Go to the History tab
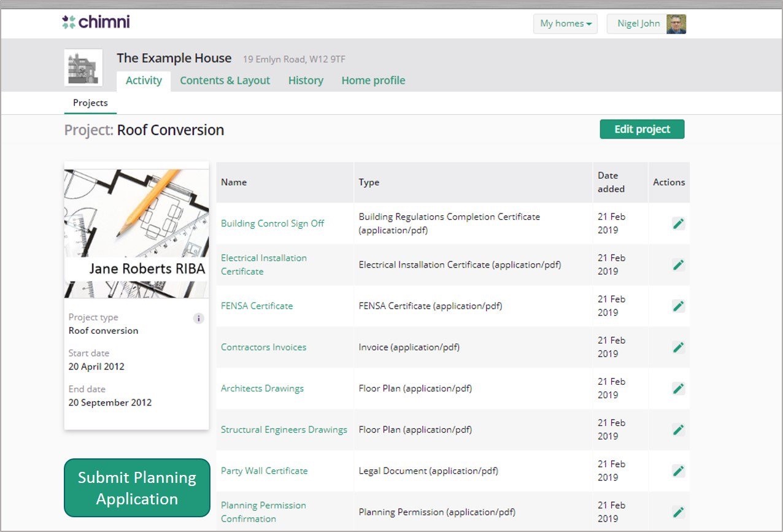Screen dimensions: 783x532 pos(306,81)
